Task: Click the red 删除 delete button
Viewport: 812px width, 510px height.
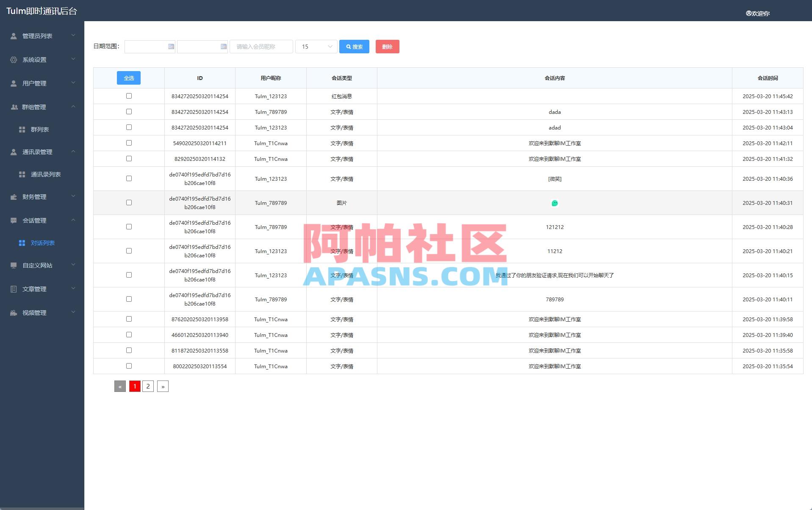Action: (387, 47)
